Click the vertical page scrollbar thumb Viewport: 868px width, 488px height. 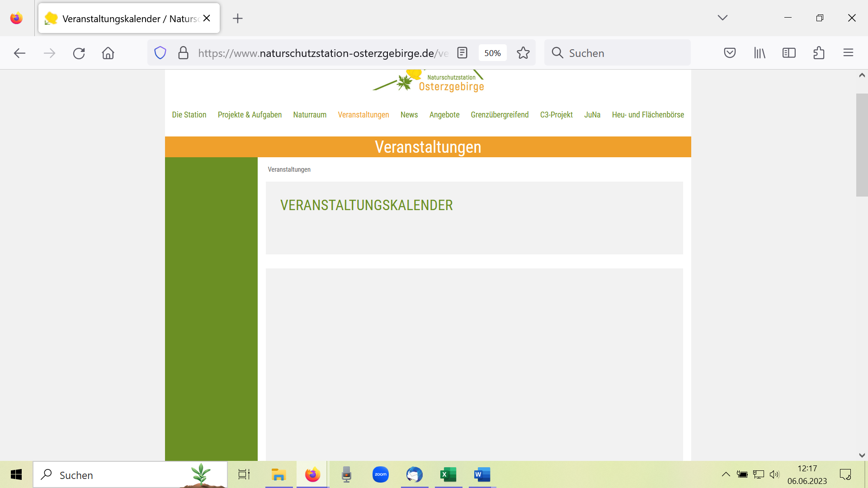point(862,145)
